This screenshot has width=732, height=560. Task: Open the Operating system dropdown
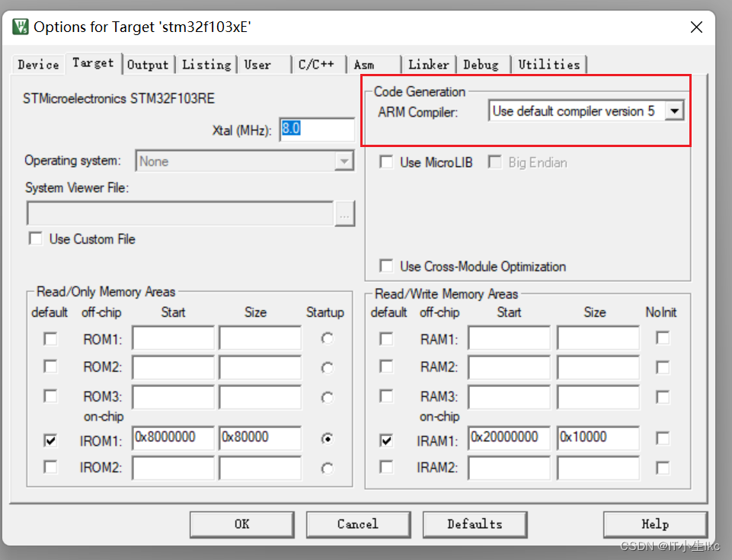coord(344,161)
